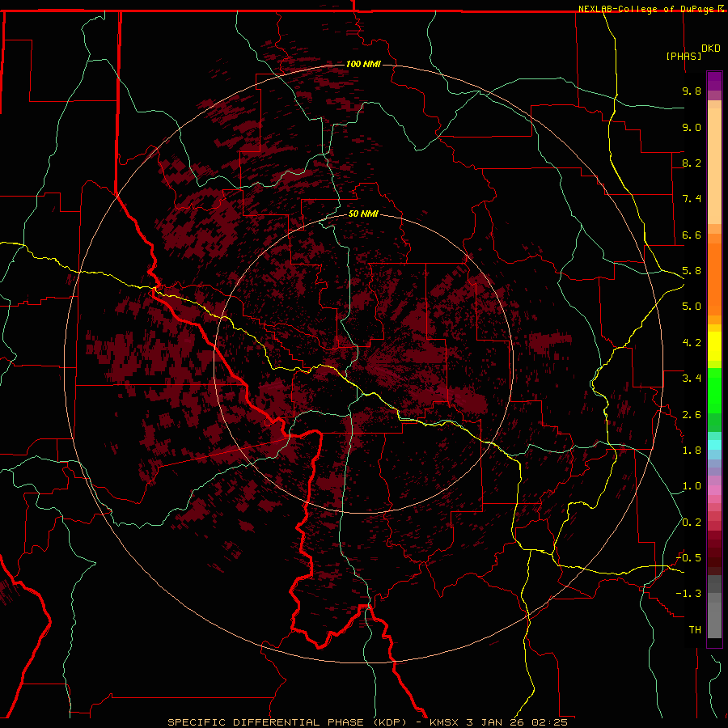Click the 5.8 value on the legend
Screen dimensions: 728x728
click(692, 271)
